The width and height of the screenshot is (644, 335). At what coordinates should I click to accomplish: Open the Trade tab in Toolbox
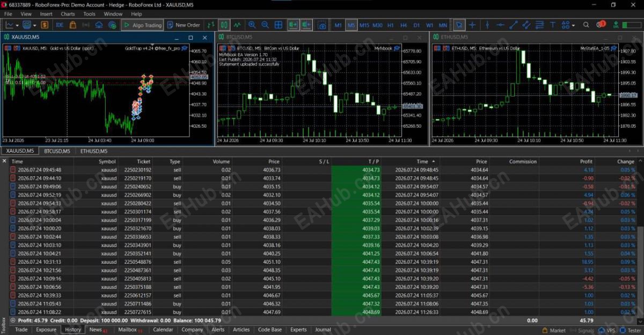21,330
